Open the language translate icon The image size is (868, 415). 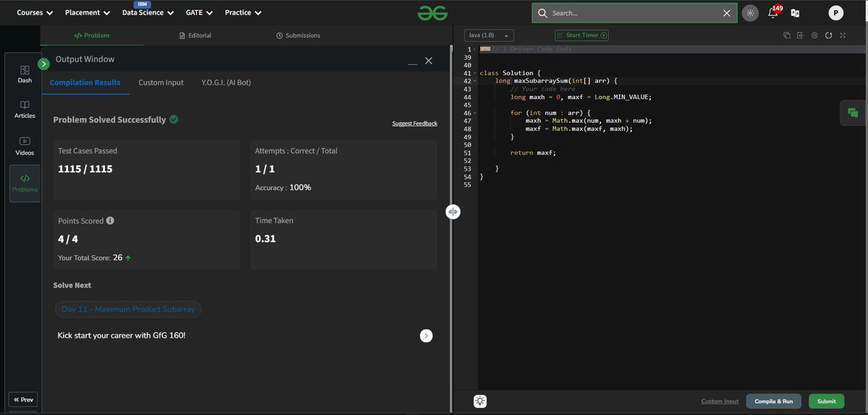pos(796,13)
